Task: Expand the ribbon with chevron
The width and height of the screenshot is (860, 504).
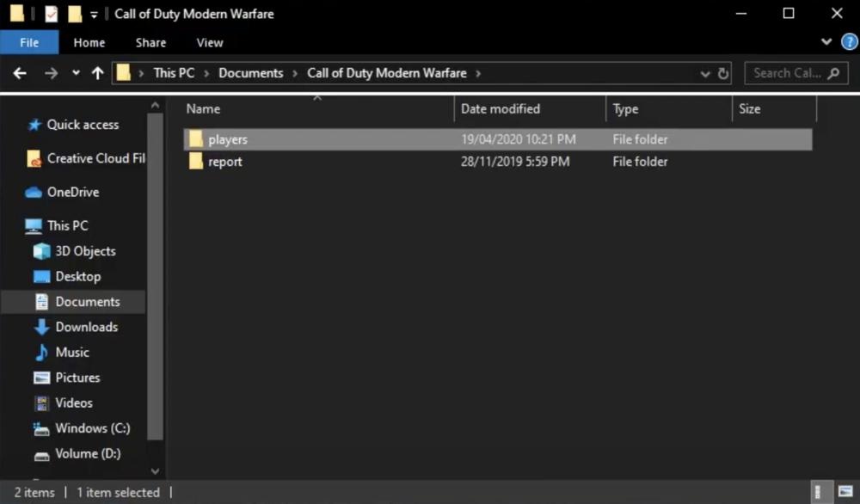Action: tap(826, 42)
